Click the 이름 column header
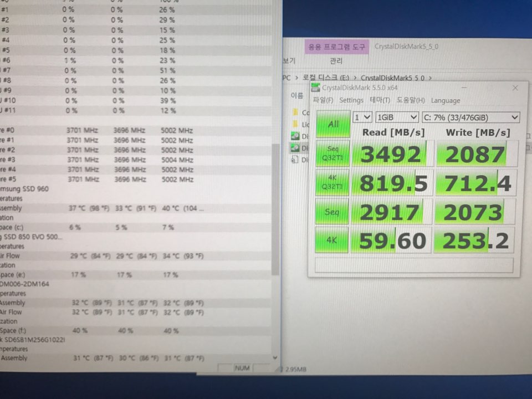 click(297, 96)
